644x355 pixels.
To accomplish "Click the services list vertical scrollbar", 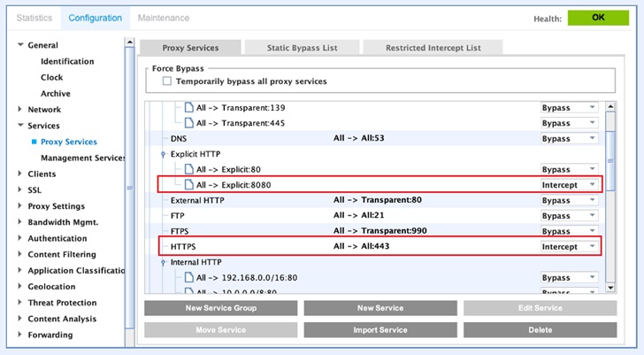I will [609, 195].
